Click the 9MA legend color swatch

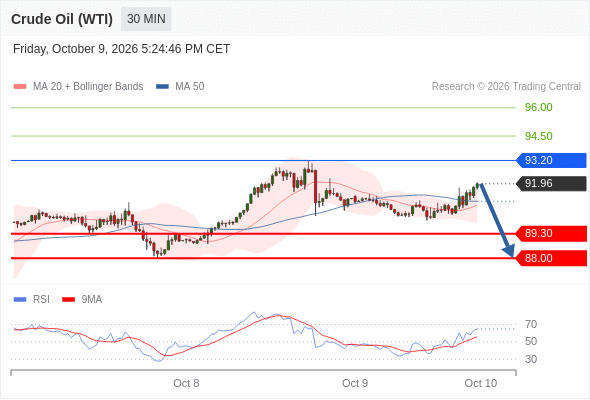click(68, 300)
